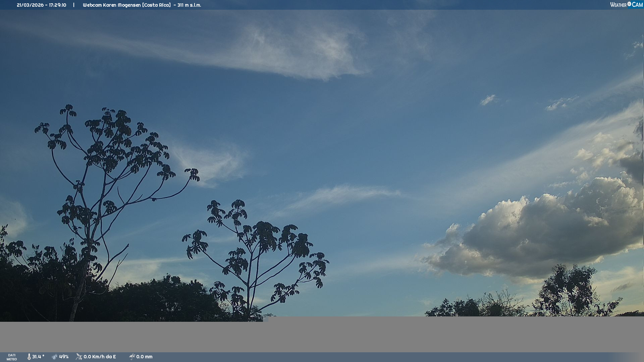Click the 0.0 Km/h da E wind reading

(100, 357)
